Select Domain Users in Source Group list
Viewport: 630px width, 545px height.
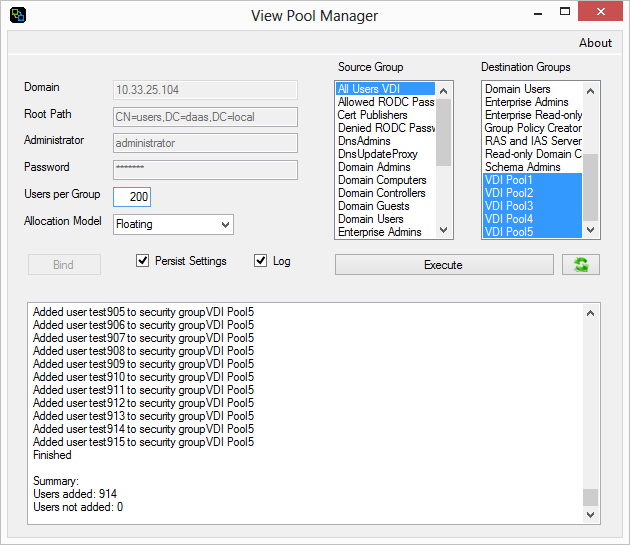tap(385, 219)
